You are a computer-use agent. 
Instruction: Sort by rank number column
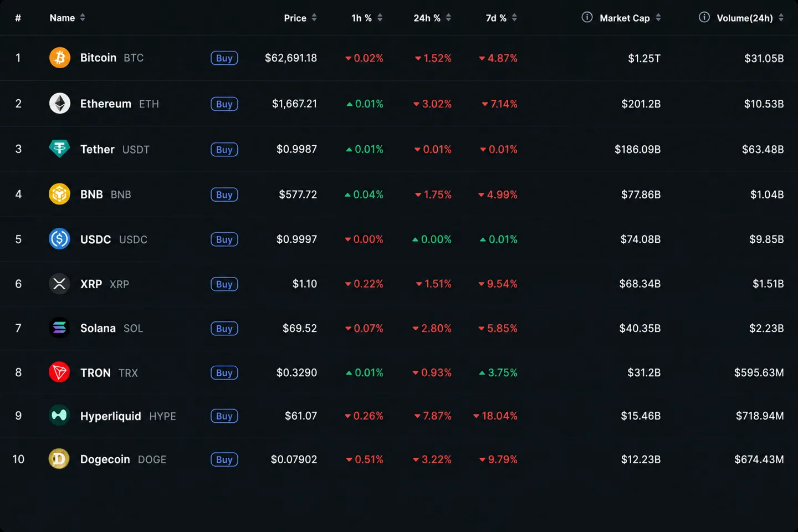[18, 18]
